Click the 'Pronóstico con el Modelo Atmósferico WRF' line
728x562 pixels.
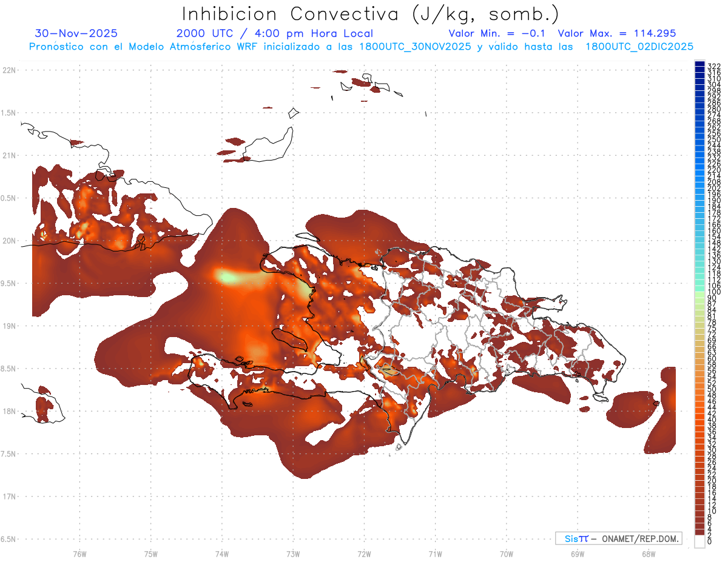[x=361, y=46]
